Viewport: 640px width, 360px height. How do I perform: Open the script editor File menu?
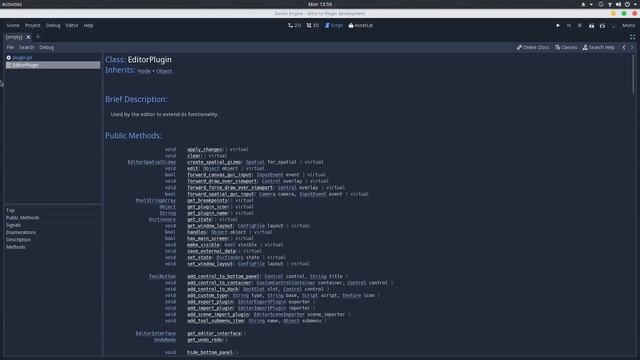click(10, 47)
